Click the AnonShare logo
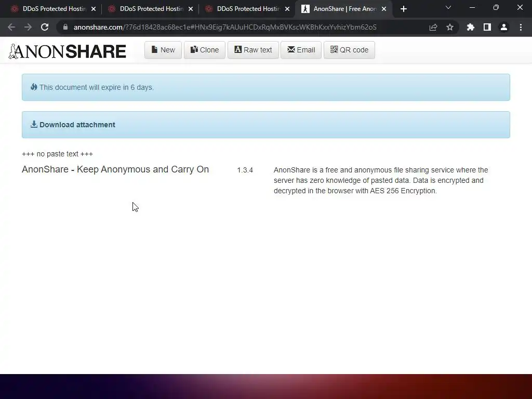This screenshot has width=532, height=399. click(x=67, y=51)
